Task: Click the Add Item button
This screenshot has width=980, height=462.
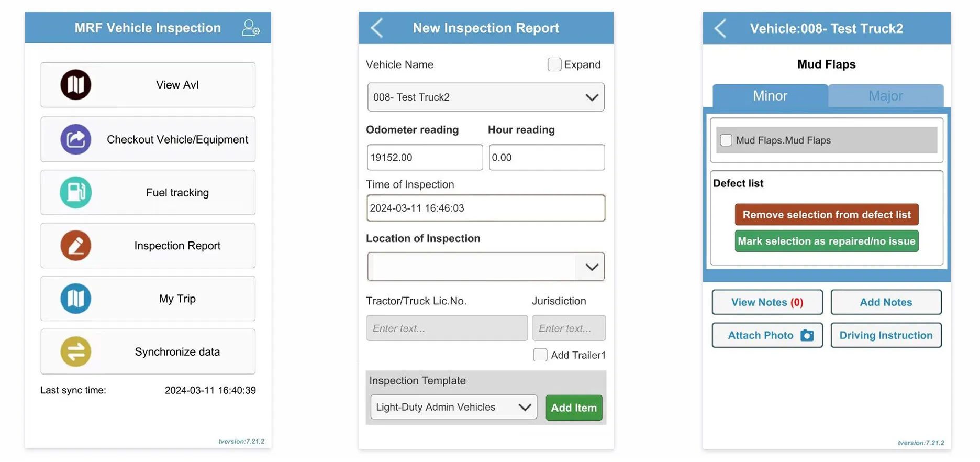Action: tap(574, 408)
